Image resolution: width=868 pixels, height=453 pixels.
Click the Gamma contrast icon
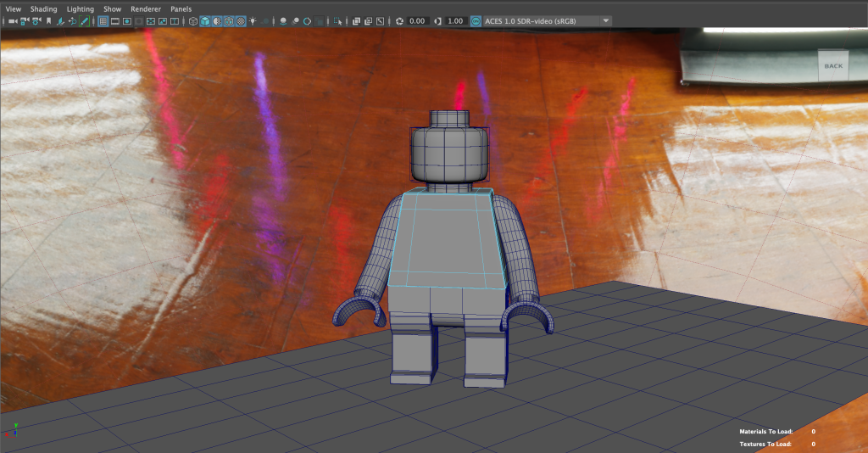pyautogui.click(x=437, y=21)
